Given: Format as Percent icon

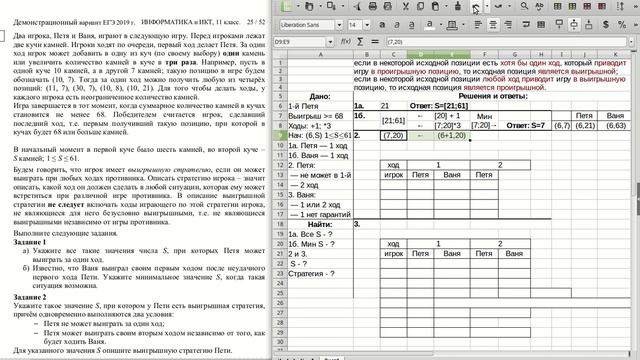Looking at the screenshot, I should pyautogui.click(x=622, y=25).
